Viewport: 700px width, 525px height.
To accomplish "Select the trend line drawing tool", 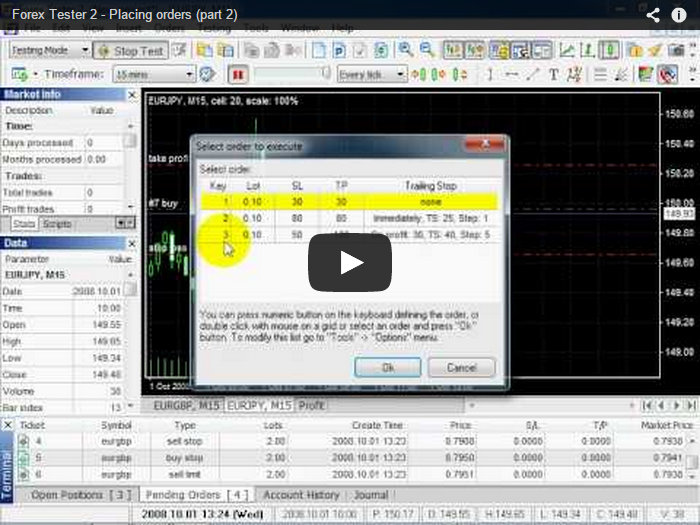I will point(533,74).
